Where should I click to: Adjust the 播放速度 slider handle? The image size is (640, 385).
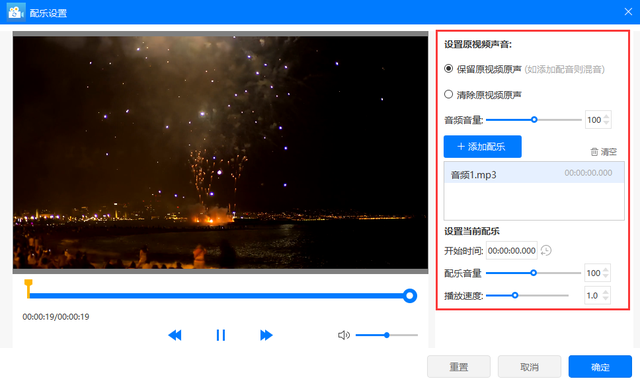515,295
